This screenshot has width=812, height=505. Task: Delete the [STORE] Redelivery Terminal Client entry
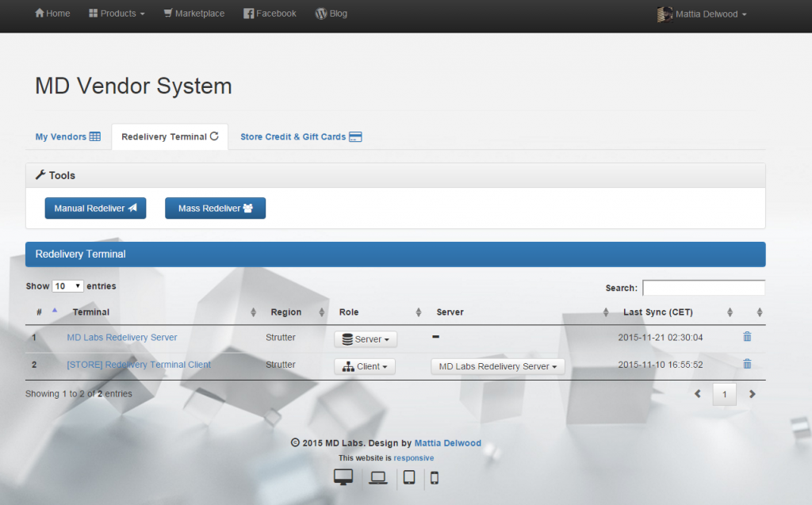[746, 364]
